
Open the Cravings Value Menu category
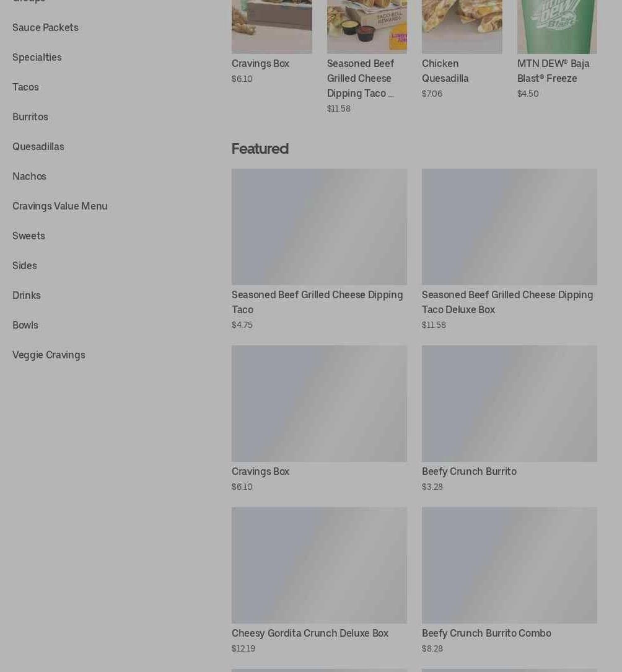pos(60,206)
